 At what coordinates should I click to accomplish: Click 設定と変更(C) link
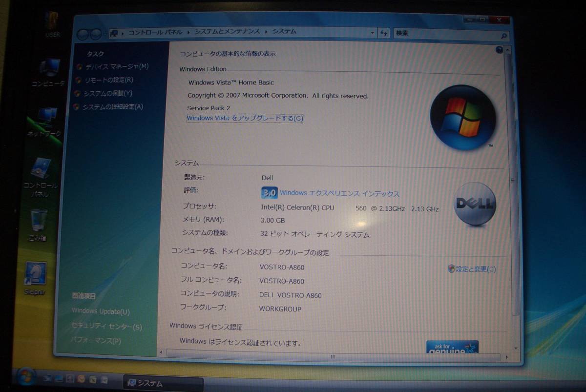(x=476, y=269)
